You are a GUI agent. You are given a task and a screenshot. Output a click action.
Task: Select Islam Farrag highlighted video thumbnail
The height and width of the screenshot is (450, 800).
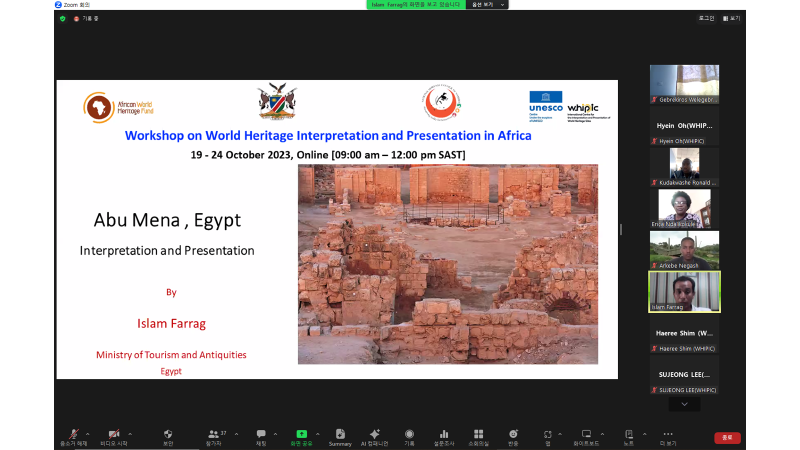pos(684,291)
